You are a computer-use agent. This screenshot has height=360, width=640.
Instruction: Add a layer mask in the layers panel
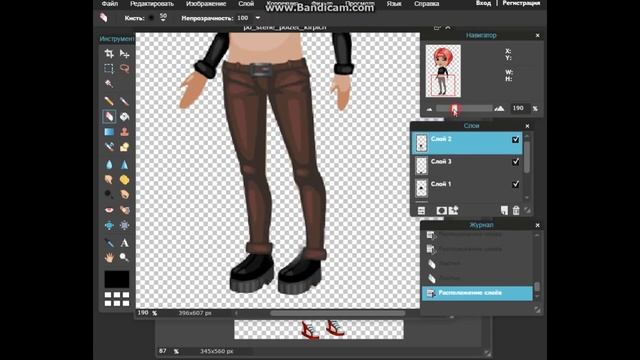(x=441, y=211)
